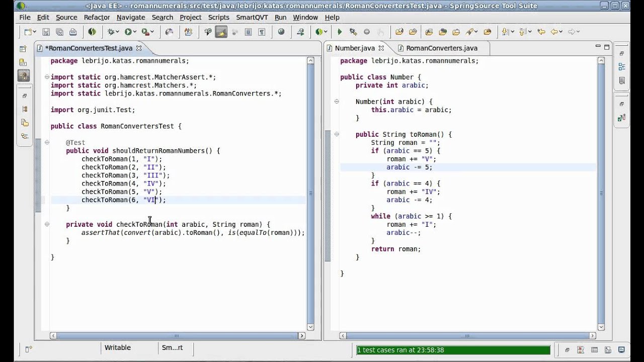This screenshot has width=644, height=362.
Task: Click the left editor horizontal scrollbar
Action: point(176,336)
